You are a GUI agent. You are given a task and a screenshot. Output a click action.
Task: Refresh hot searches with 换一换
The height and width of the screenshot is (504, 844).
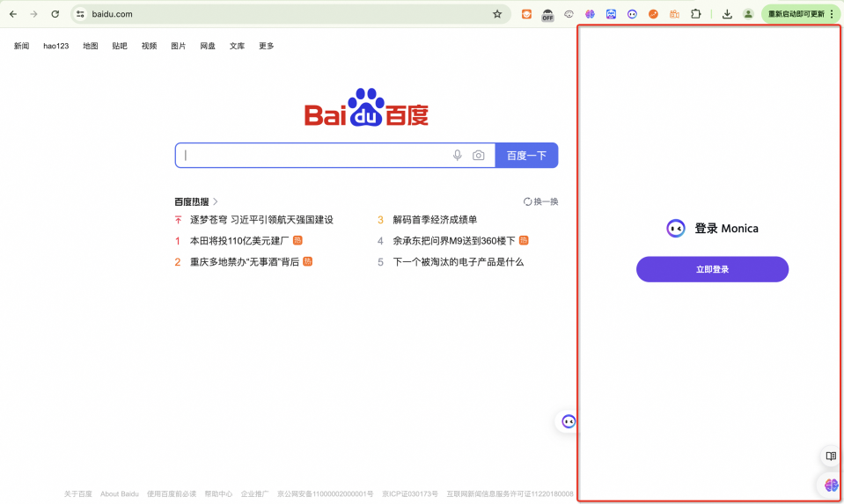pos(541,201)
